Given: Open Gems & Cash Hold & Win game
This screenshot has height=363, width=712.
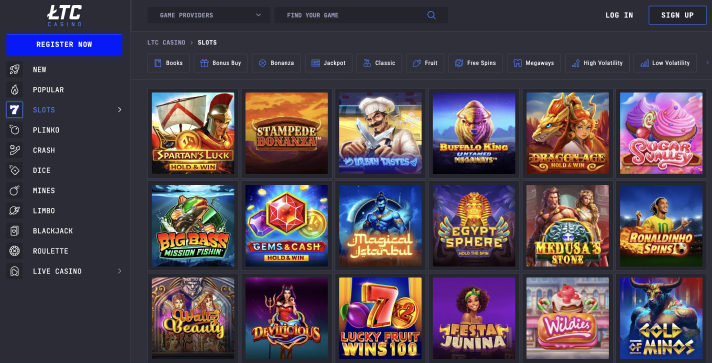Looking at the screenshot, I should click(x=287, y=226).
